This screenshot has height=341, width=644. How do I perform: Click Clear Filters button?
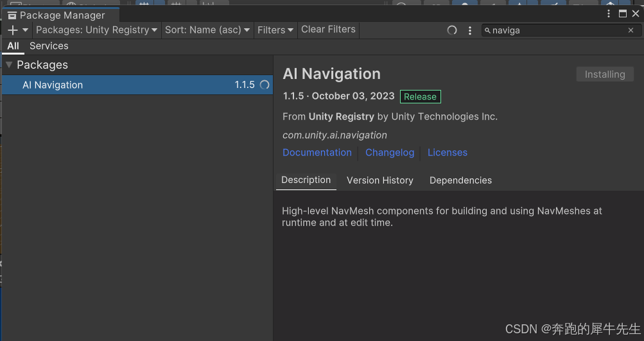[328, 30]
